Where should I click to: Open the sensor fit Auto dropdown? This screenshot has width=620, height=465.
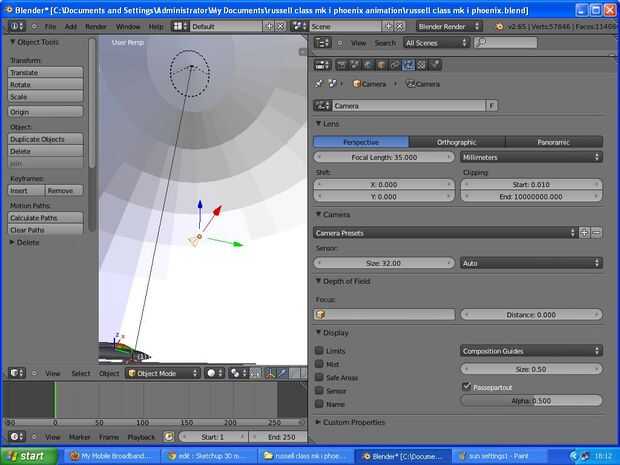pyautogui.click(x=531, y=263)
